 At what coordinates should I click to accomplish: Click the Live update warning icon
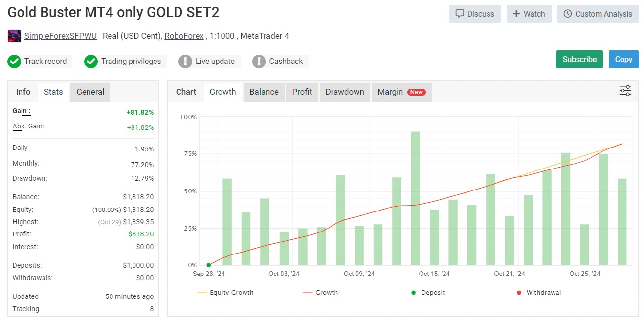(x=185, y=62)
